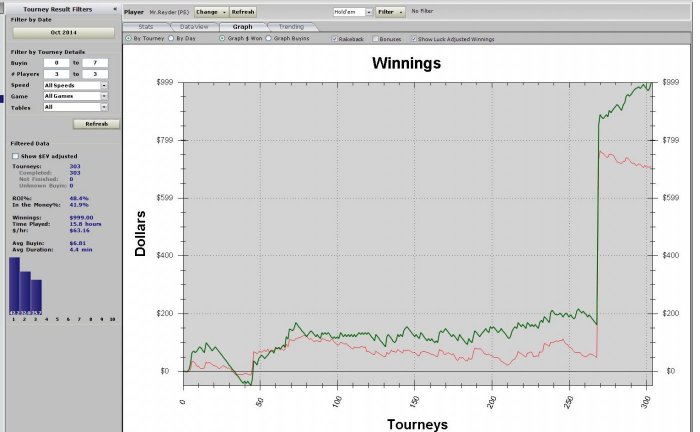Select By Day radio button
The image size is (700, 432).
[x=171, y=38]
